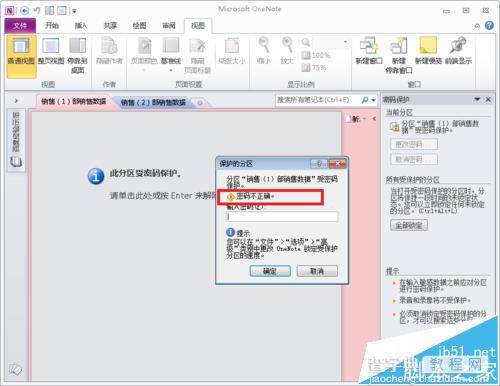The width and height of the screenshot is (500, 386).
Task: Toggle the 前端显示 Keep on Top pin
Action: 458,51
